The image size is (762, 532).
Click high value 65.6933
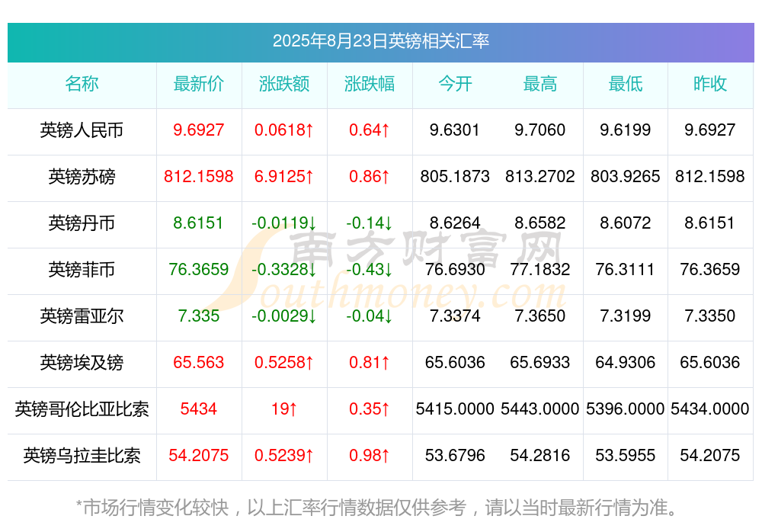click(540, 363)
